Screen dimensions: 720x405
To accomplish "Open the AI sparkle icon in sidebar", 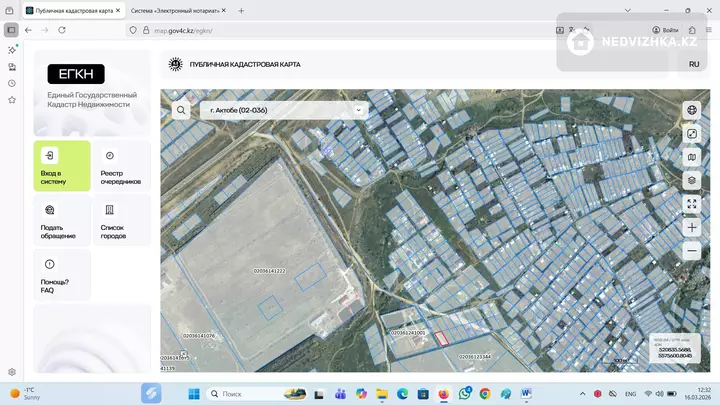I will (x=12, y=50).
